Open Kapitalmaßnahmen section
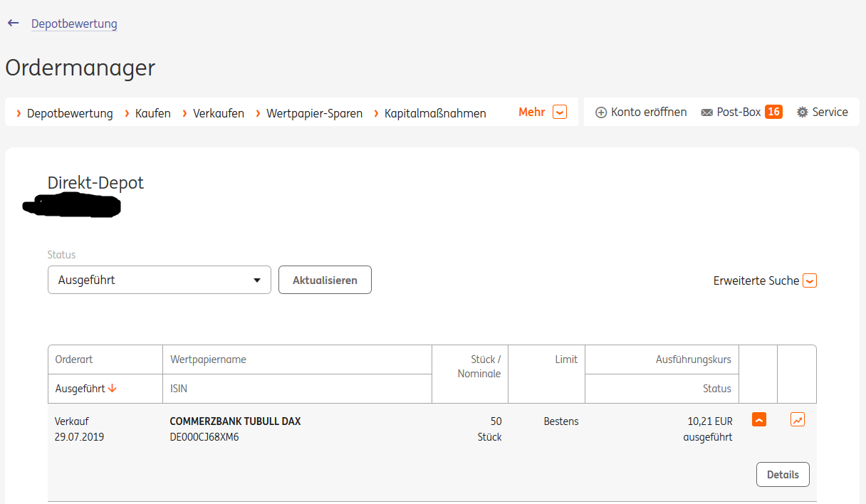The image size is (866, 504). [435, 113]
